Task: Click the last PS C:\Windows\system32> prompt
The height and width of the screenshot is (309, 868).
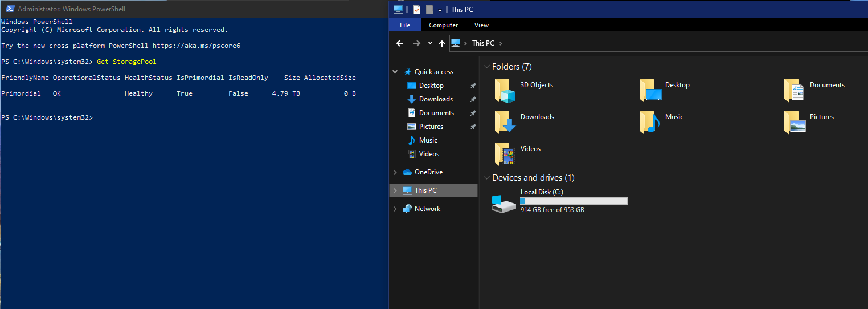Action: pos(47,117)
